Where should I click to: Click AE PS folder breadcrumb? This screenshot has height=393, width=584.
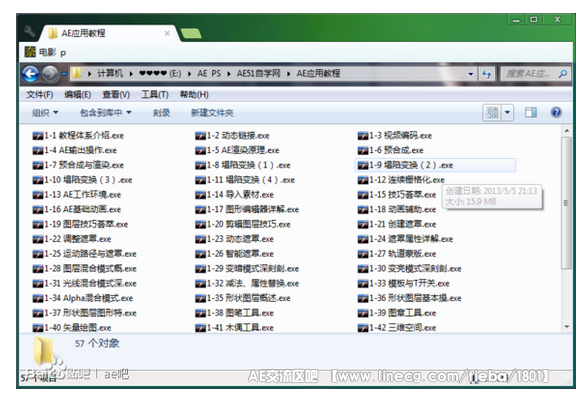[x=209, y=73]
